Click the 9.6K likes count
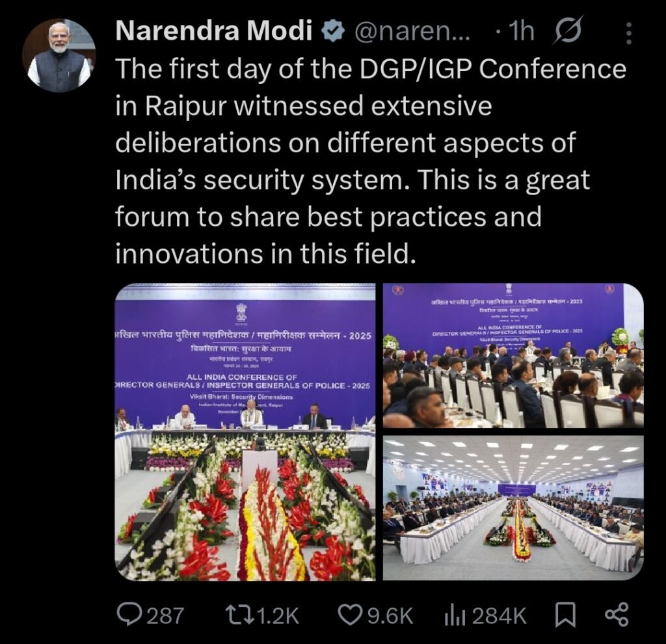The height and width of the screenshot is (644, 666). coord(390,615)
